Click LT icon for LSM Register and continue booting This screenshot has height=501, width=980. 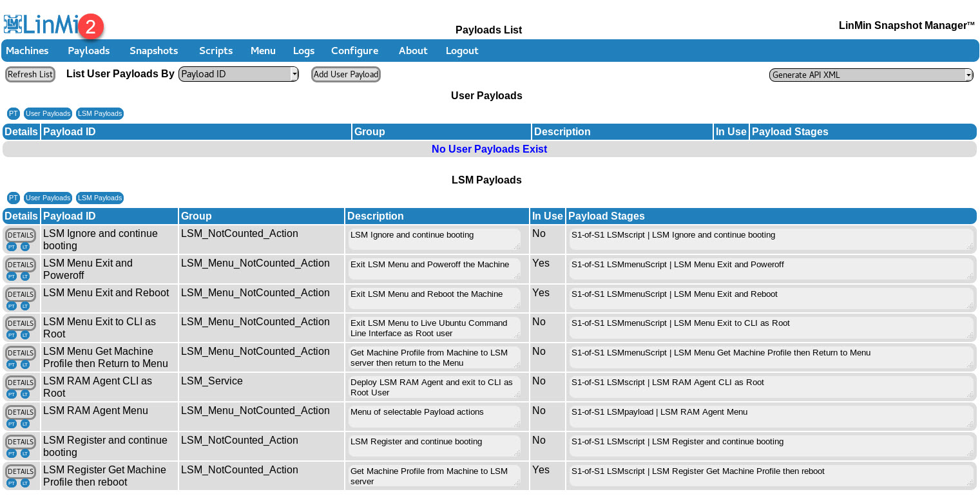click(x=24, y=453)
